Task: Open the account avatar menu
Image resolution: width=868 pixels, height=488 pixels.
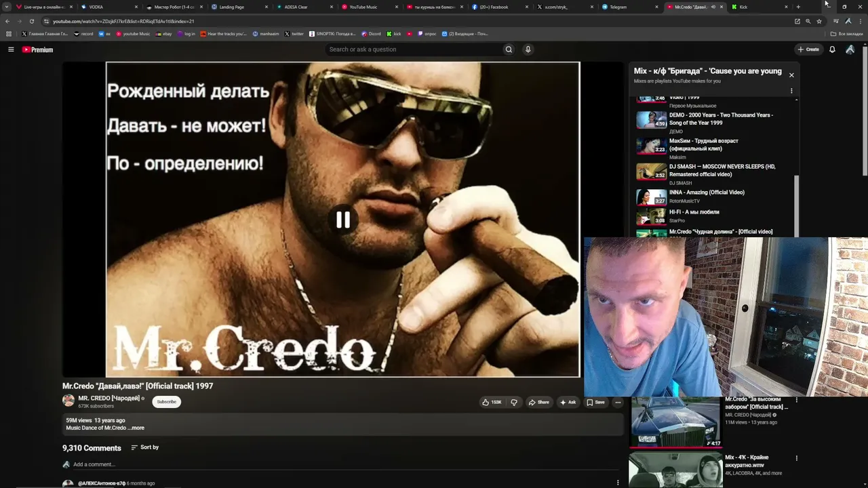Action: click(x=850, y=49)
